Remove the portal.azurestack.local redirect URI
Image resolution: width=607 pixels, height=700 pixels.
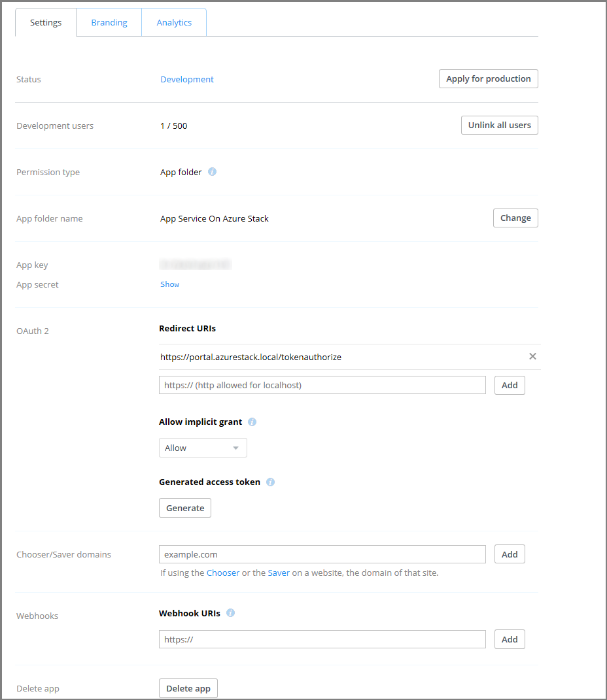(x=532, y=356)
